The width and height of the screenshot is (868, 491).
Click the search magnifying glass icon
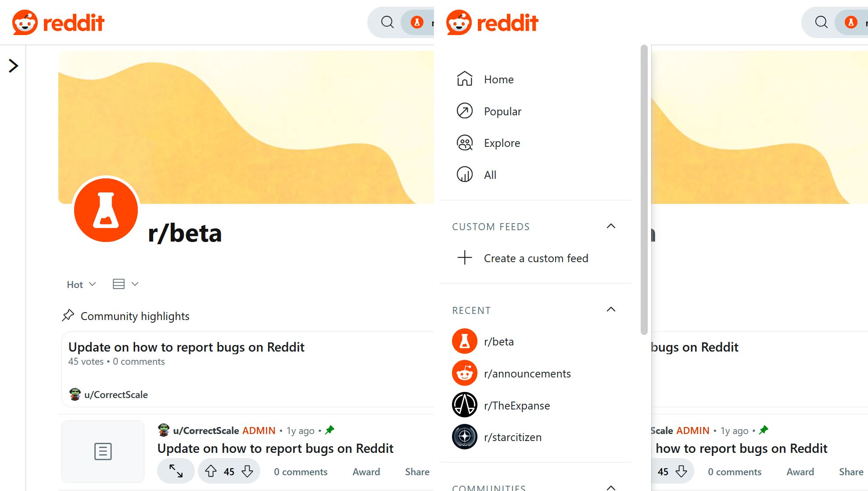click(x=388, y=21)
